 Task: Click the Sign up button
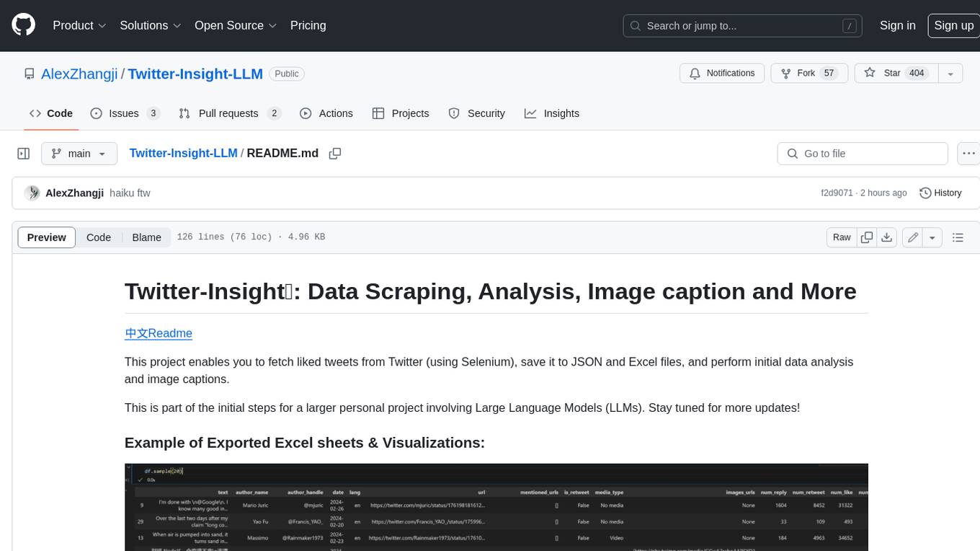pos(953,25)
